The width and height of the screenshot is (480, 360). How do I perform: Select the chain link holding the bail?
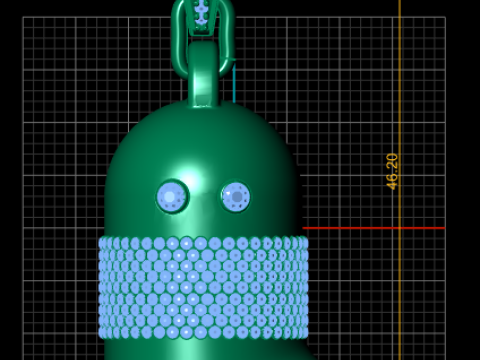(x=179, y=40)
